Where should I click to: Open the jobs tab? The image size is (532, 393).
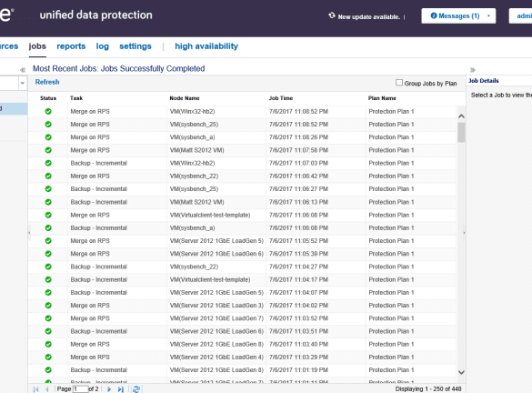click(37, 46)
